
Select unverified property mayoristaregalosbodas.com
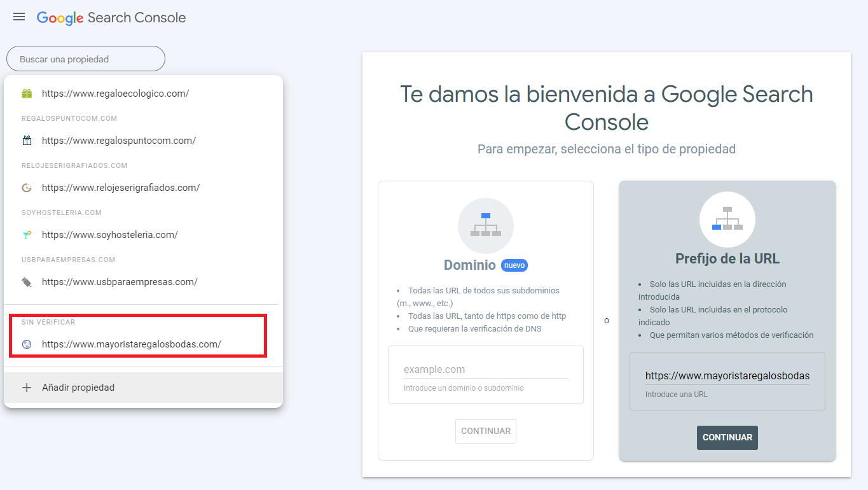coord(143,344)
